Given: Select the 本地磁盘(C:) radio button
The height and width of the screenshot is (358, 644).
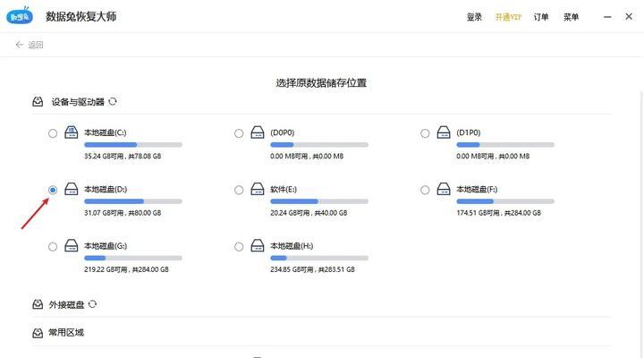Looking at the screenshot, I should point(53,133).
